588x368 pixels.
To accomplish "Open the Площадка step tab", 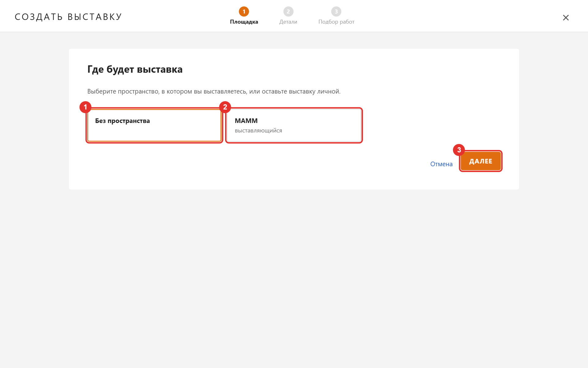I will pos(244,22).
